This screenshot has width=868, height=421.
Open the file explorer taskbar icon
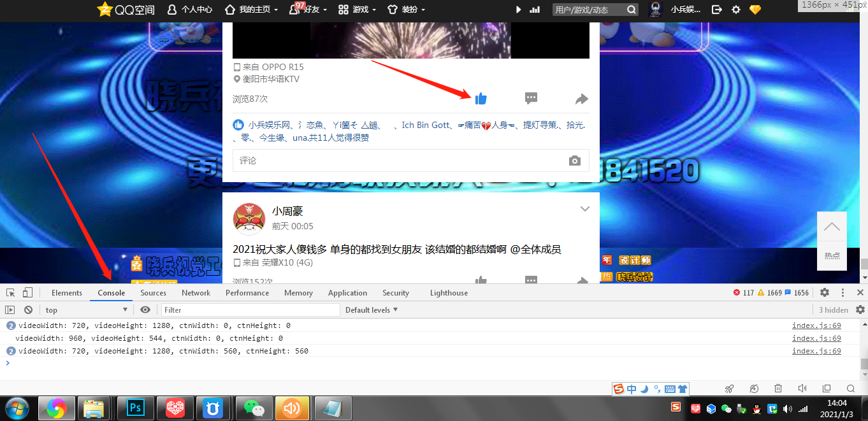coord(94,408)
